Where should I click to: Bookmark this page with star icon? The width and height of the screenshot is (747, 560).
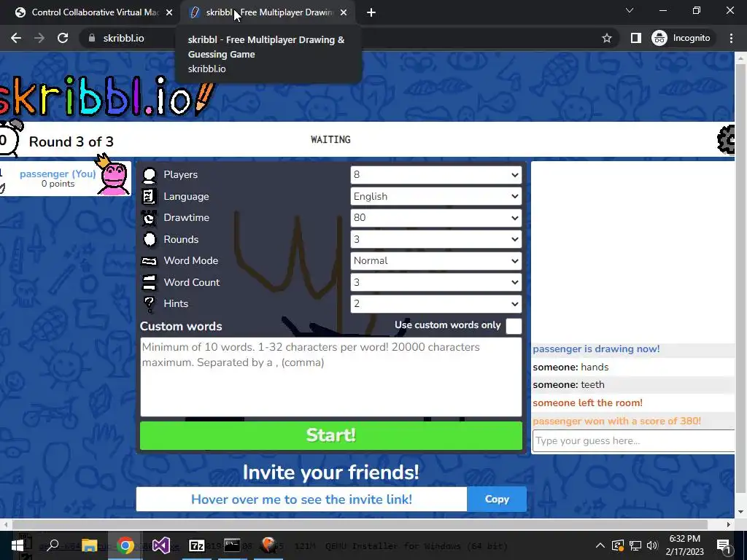[x=606, y=38]
